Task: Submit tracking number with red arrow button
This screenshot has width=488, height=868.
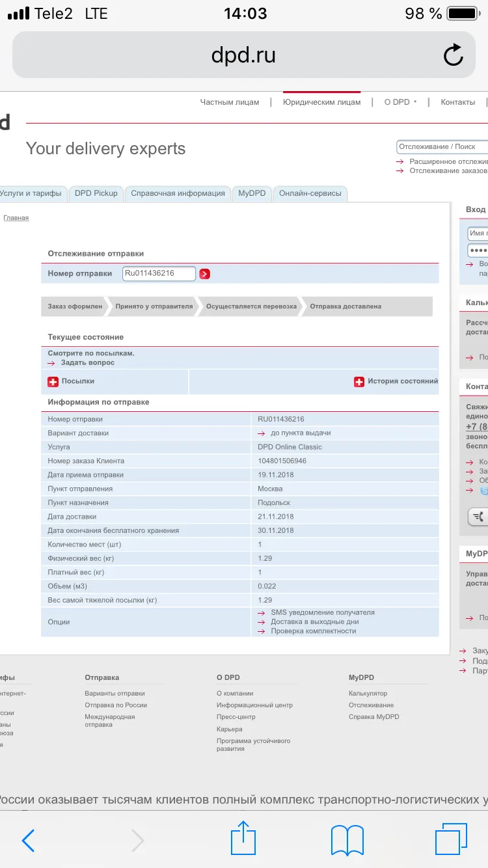Action: (204, 274)
